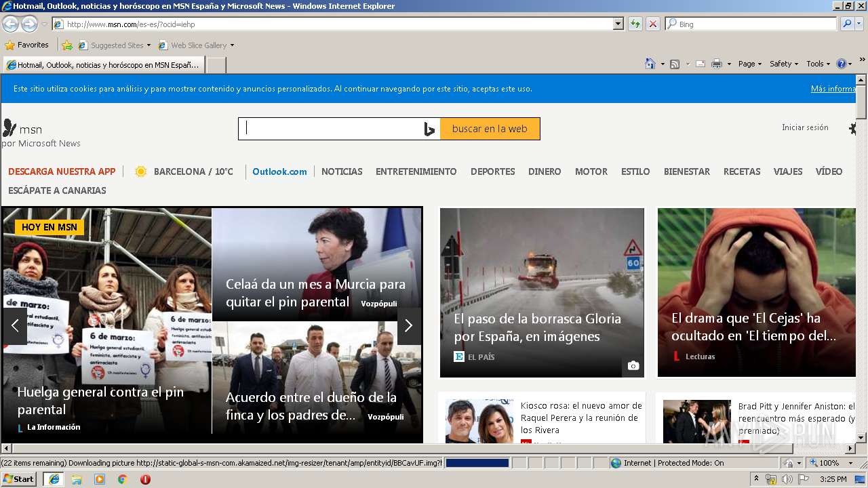Open DEPORTES section

coord(493,171)
